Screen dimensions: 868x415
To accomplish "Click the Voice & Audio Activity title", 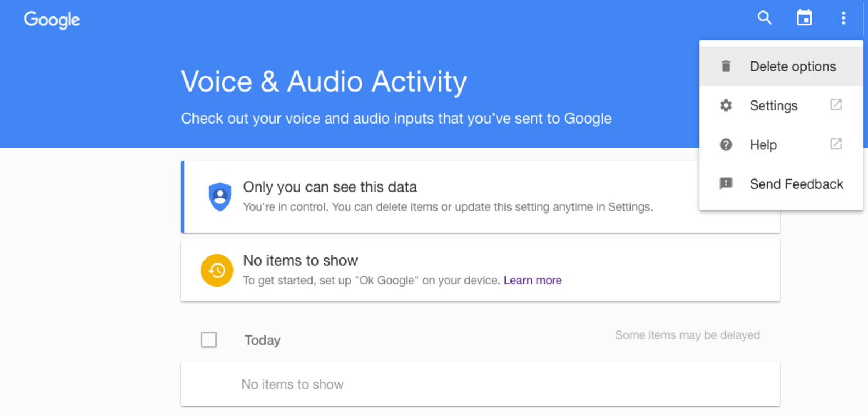I will click(x=324, y=82).
